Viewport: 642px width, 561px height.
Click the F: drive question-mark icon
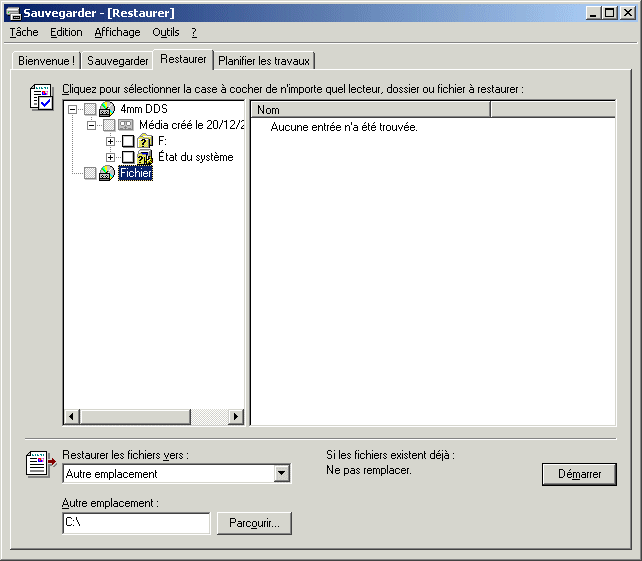pyautogui.click(x=145, y=141)
